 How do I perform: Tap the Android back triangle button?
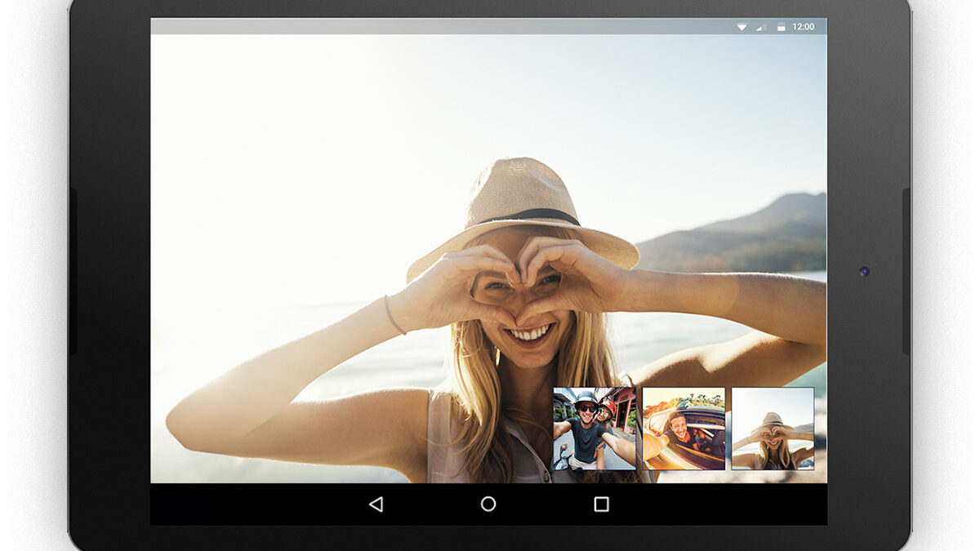(x=376, y=504)
